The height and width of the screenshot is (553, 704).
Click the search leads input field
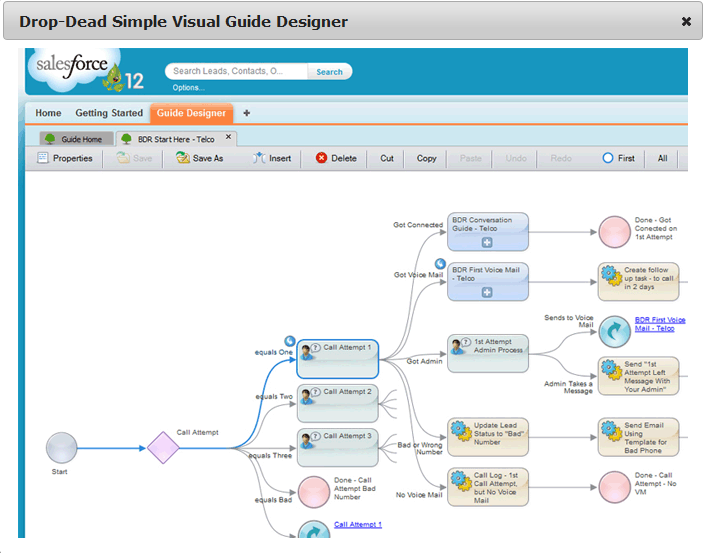tap(237, 72)
